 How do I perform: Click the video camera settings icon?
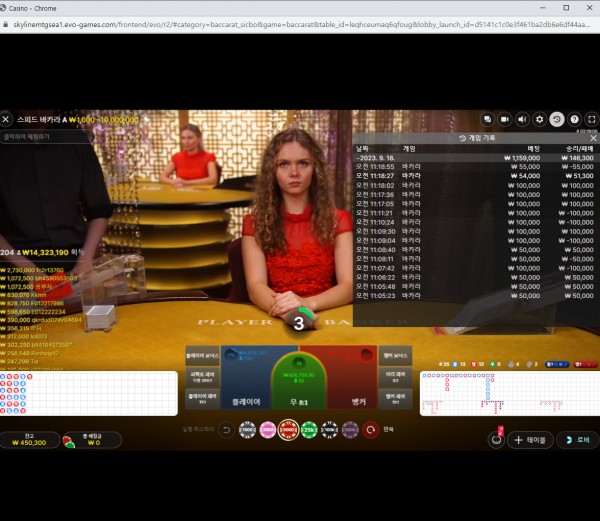(505, 119)
